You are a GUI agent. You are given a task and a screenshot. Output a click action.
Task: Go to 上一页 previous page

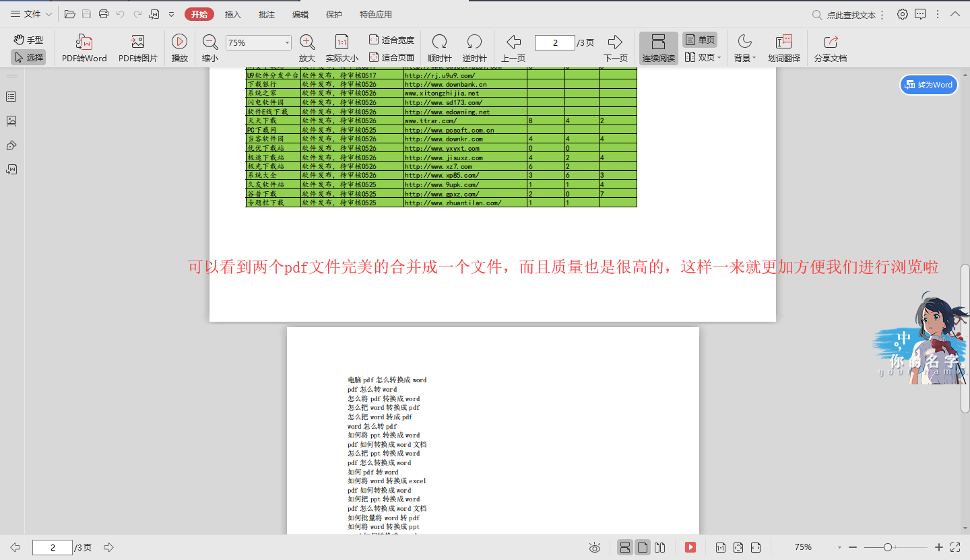pyautogui.click(x=513, y=48)
